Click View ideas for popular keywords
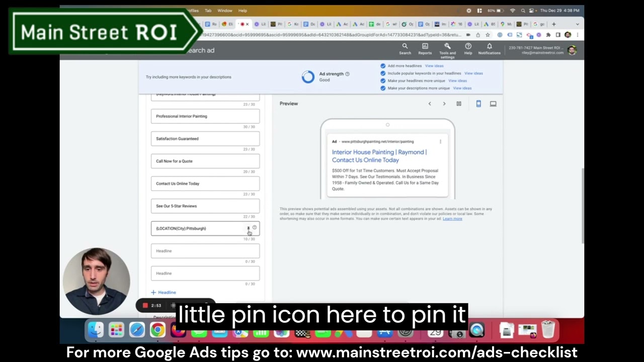644x362 pixels. point(473,73)
